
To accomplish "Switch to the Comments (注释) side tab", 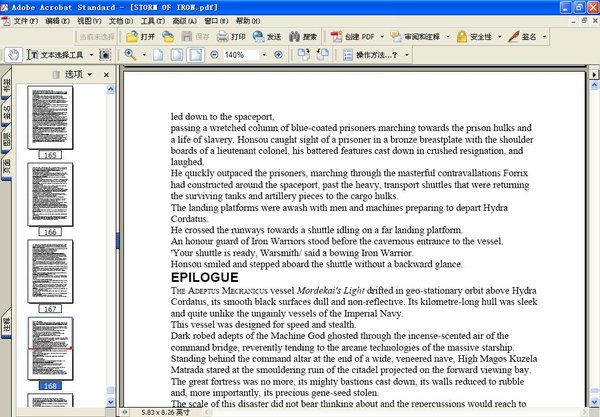I will click(x=7, y=325).
